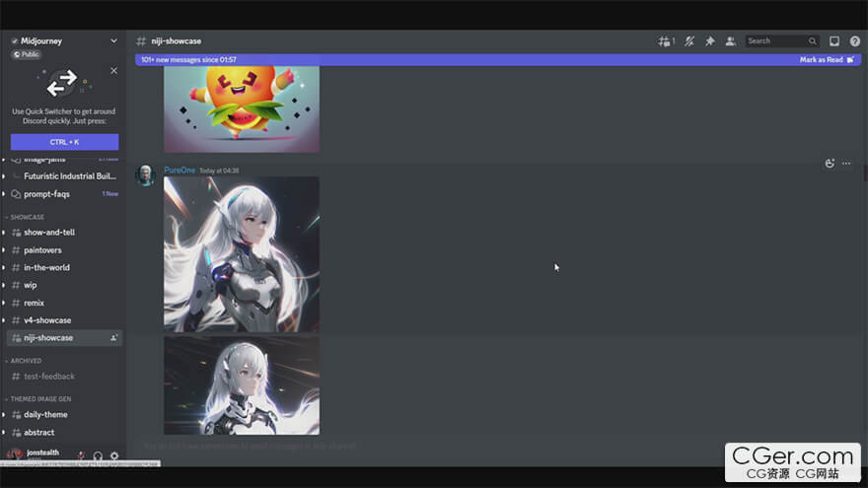Viewport: 868px width, 488px height.
Task: Open the Midjourney server dropdown menu
Action: (x=113, y=41)
